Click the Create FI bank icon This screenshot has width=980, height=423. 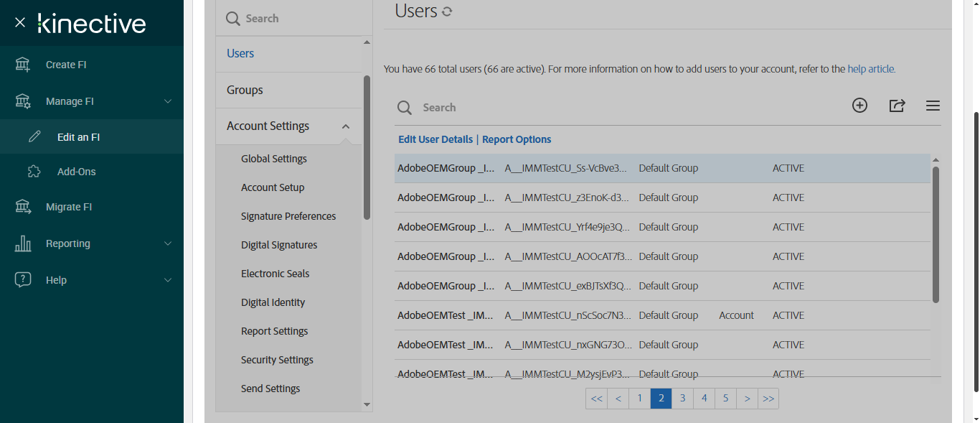[23, 65]
